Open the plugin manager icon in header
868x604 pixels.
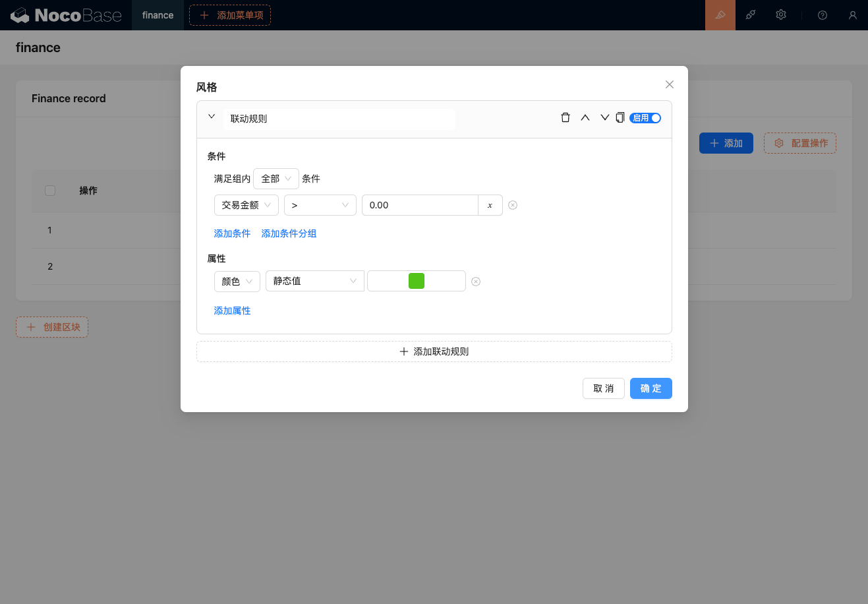click(751, 15)
